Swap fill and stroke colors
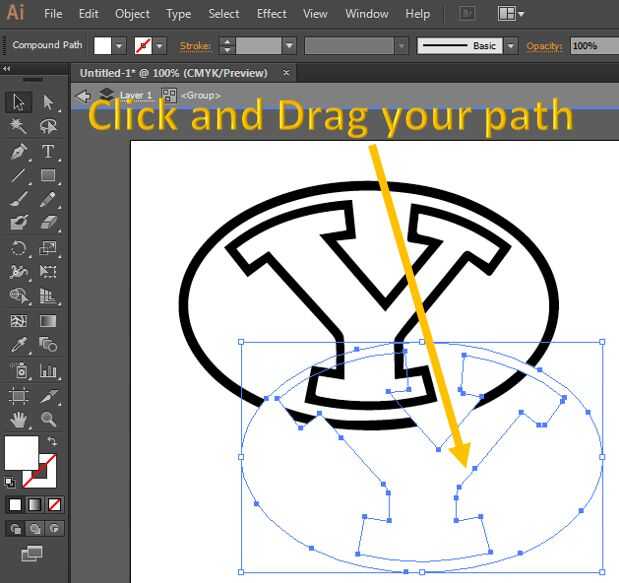619x583 pixels. [52, 441]
